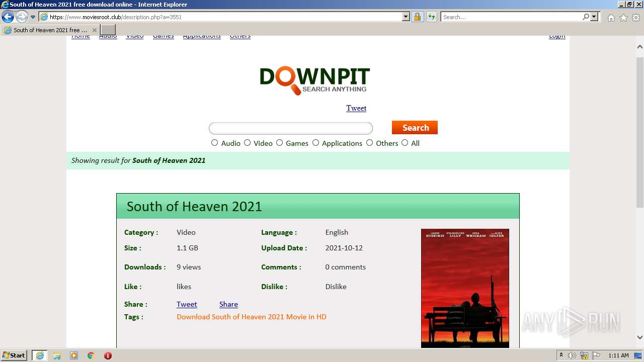This screenshot has height=362, width=644.
Task: Click the 'likes' text value
Action: click(x=184, y=287)
